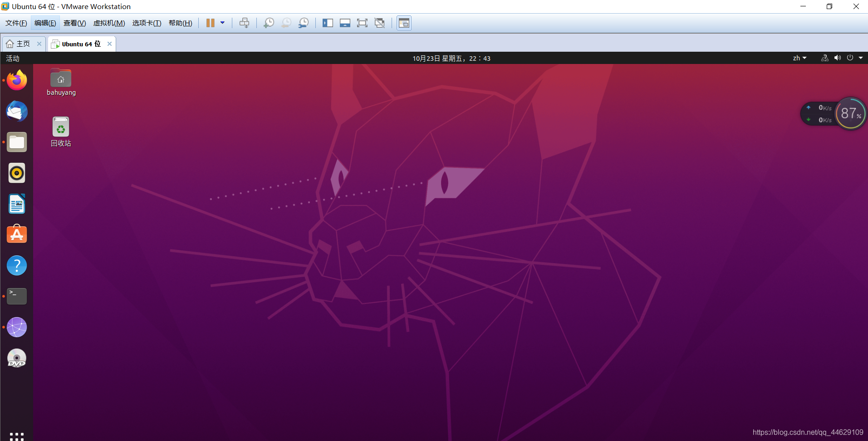Select the 回收站 trash icon on the desktop
This screenshot has width=868, height=441.
61,132
